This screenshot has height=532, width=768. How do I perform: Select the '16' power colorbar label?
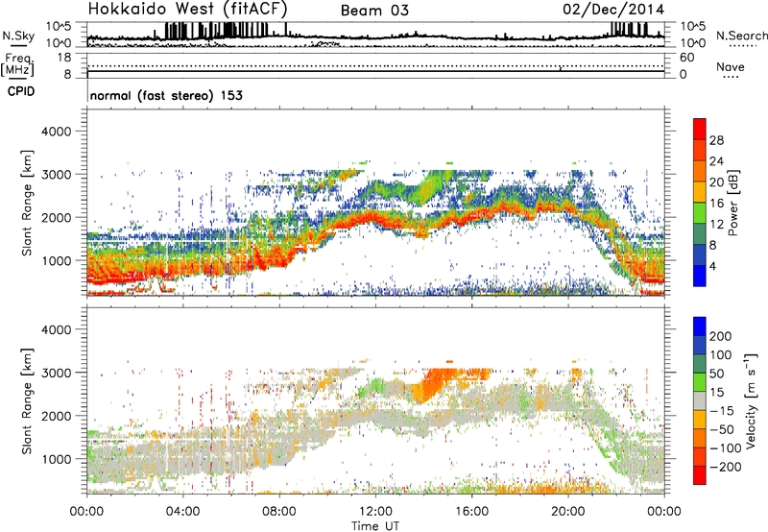point(716,204)
